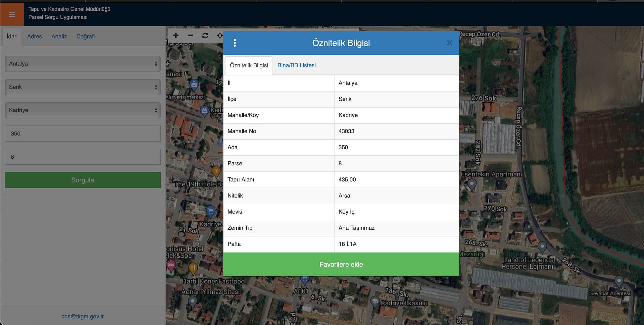This screenshot has width=644, height=325.
Task: Click the map refresh icon
Action: pos(205,36)
